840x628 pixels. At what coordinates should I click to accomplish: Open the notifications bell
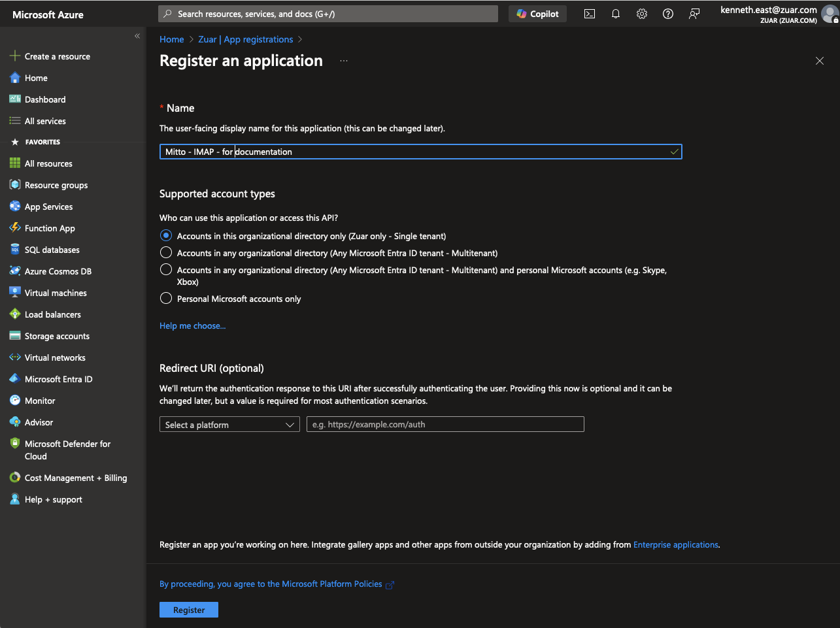coord(616,14)
